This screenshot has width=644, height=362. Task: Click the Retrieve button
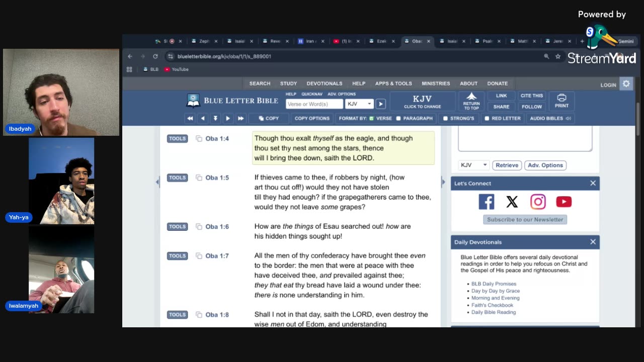click(507, 165)
